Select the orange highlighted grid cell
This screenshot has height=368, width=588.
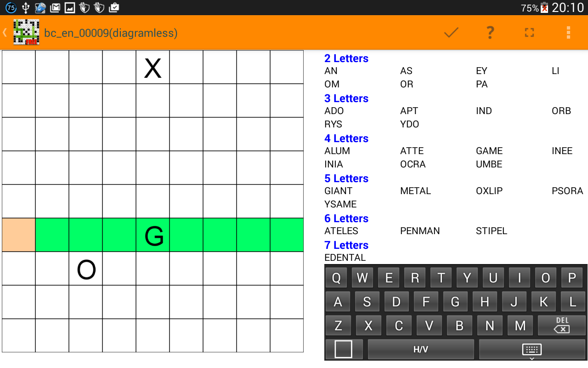point(17,235)
